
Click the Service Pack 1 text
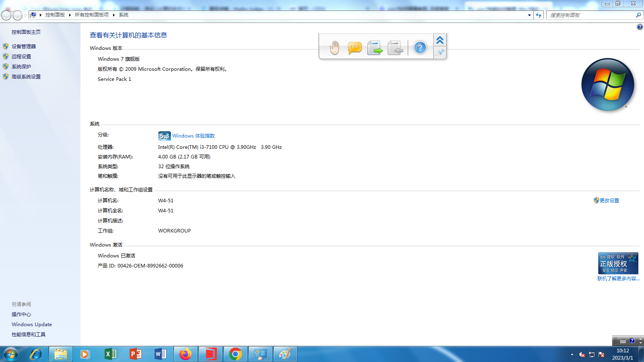[114, 79]
